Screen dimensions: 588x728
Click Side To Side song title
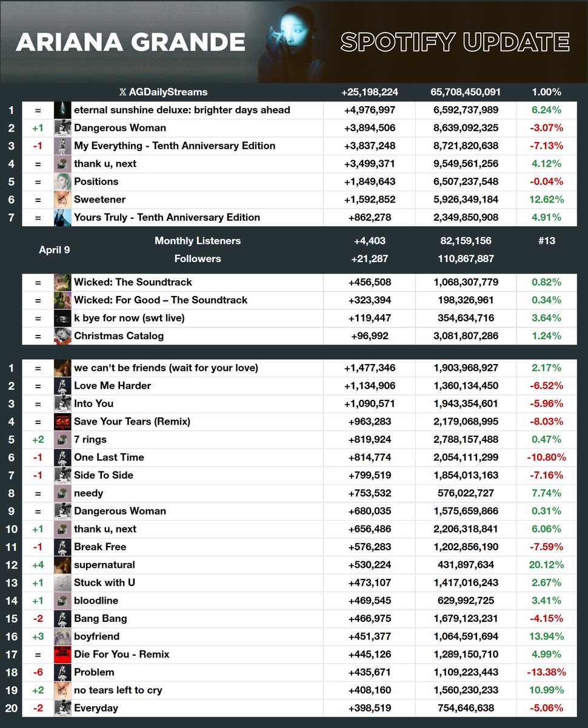tap(104, 475)
